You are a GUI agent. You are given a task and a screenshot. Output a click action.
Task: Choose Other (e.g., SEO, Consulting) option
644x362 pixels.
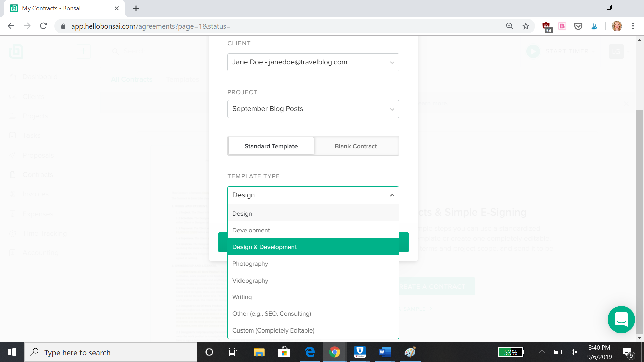tap(313, 314)
